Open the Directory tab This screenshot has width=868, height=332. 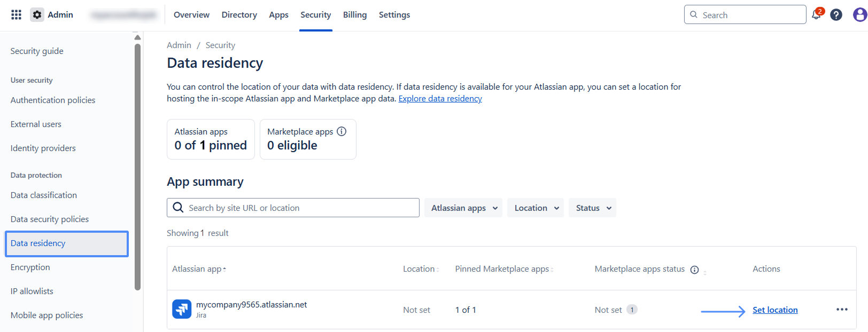(x=239, y=15)
